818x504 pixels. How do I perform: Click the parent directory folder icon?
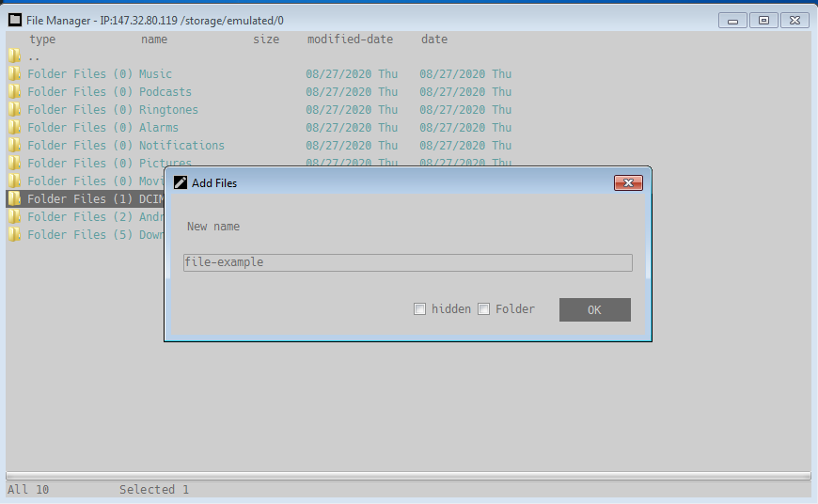tap(14, 55)
